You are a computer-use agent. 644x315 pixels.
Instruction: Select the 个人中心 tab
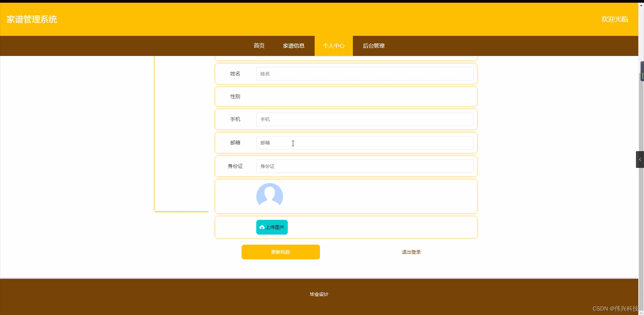pos(334,46)
